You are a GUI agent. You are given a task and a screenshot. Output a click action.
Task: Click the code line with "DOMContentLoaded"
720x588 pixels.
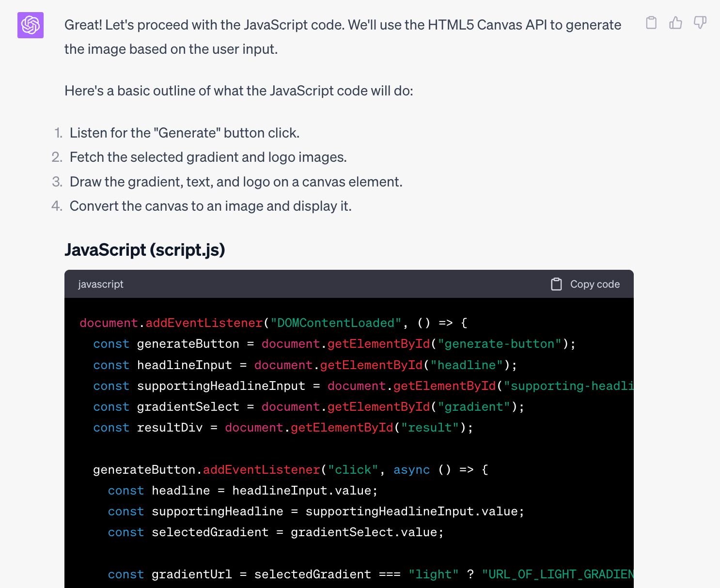pos(274,323)
